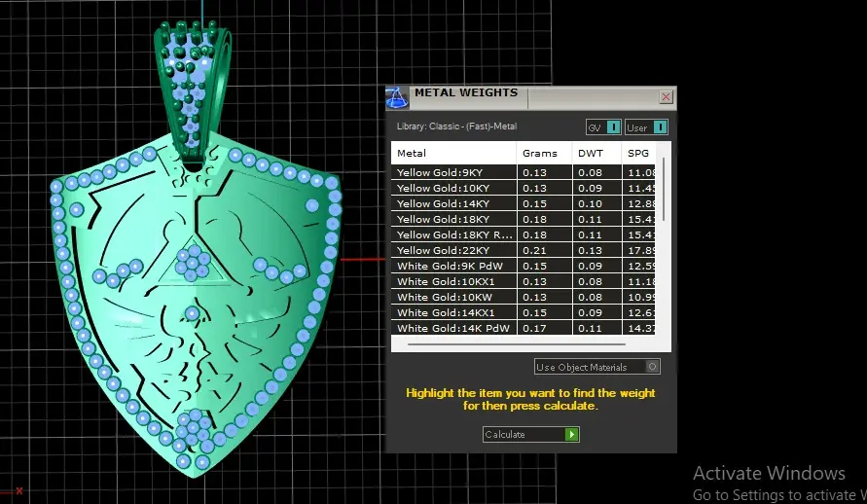
Task: Click the 0.17 grams value for 14K PdW
Action: click(534, 328)
